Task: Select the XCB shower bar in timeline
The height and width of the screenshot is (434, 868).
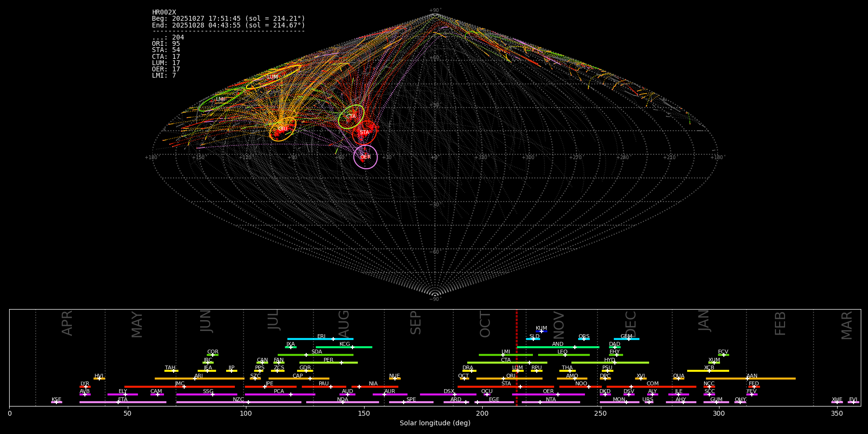Action: [x=708, y=370]
